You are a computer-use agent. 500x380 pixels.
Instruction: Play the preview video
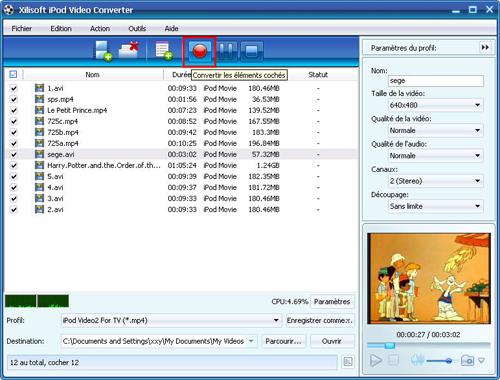(376, 360)
